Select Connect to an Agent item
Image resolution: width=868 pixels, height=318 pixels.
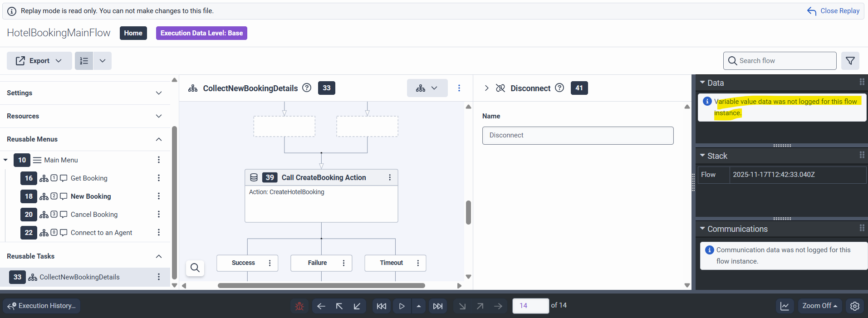[101, 233]
